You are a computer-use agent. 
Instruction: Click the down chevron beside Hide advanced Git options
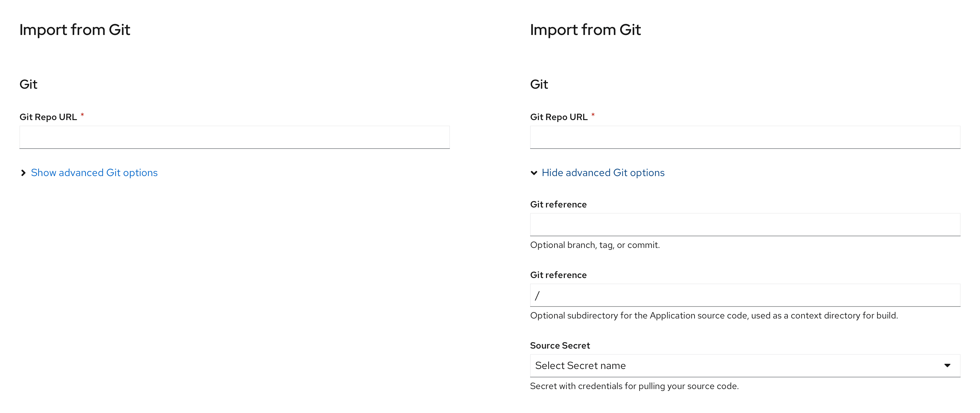point(534,173)
